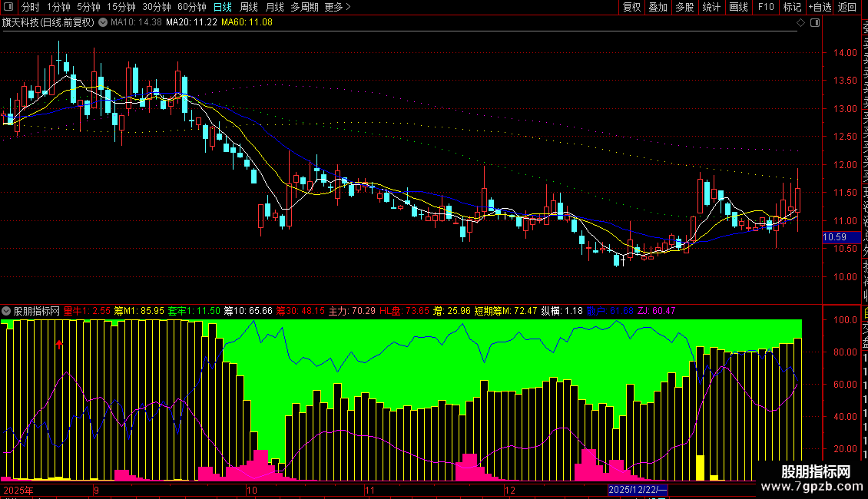Open F10 company information

(x=766, y=7)
